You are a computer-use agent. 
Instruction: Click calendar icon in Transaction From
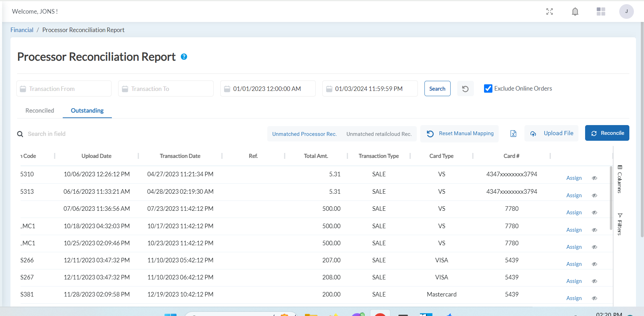coord(23,89)
